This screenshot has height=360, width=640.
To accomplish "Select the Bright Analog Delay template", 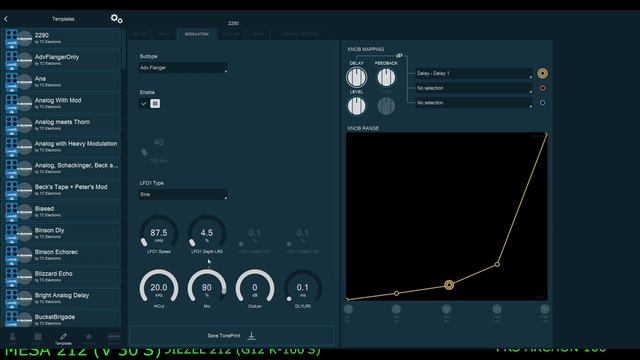I will click(x=62, y=298).
